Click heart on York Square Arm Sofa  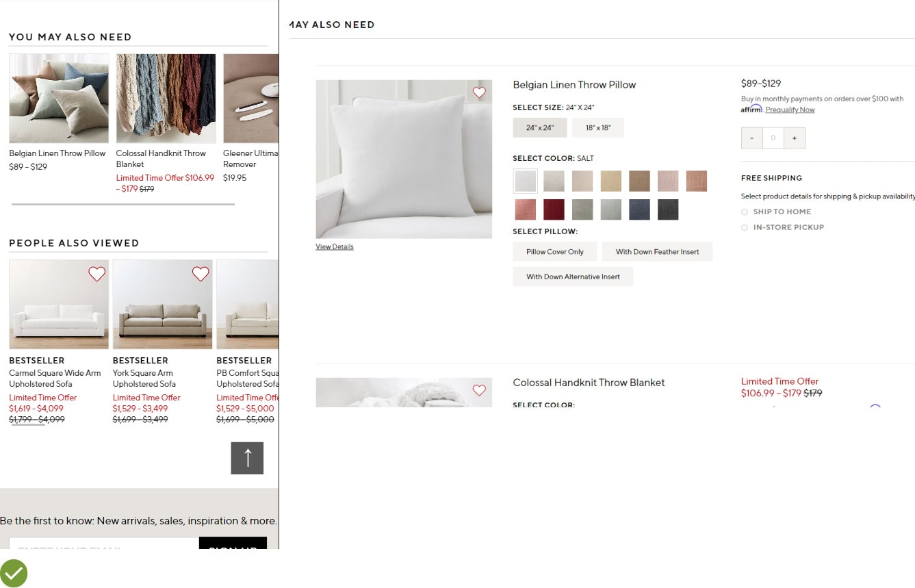coord(201,274)
